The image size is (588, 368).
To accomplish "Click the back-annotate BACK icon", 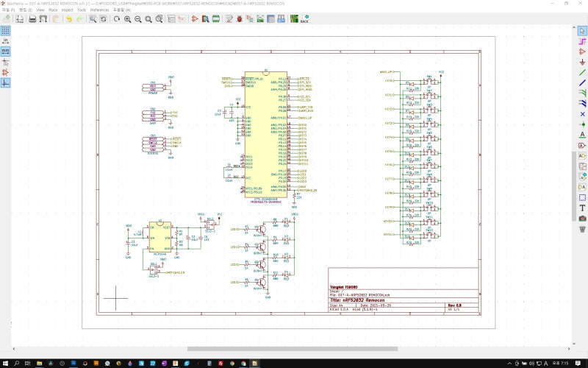I will tap(305, 19).
